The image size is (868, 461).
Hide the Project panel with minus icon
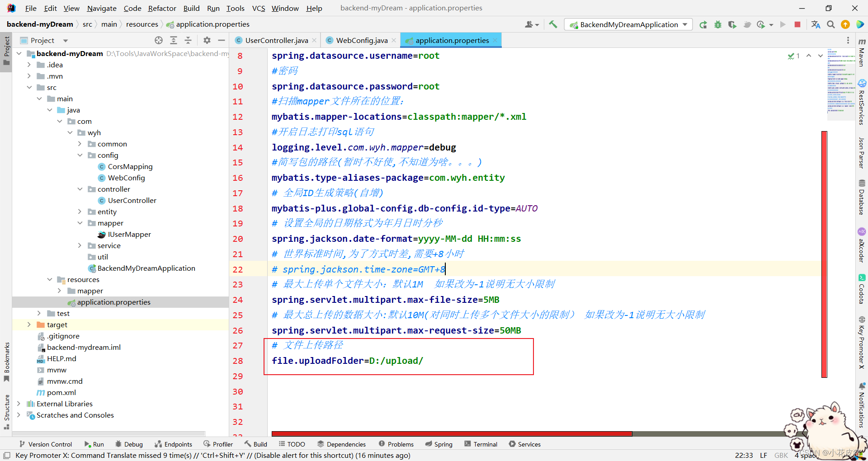point(222,40)
